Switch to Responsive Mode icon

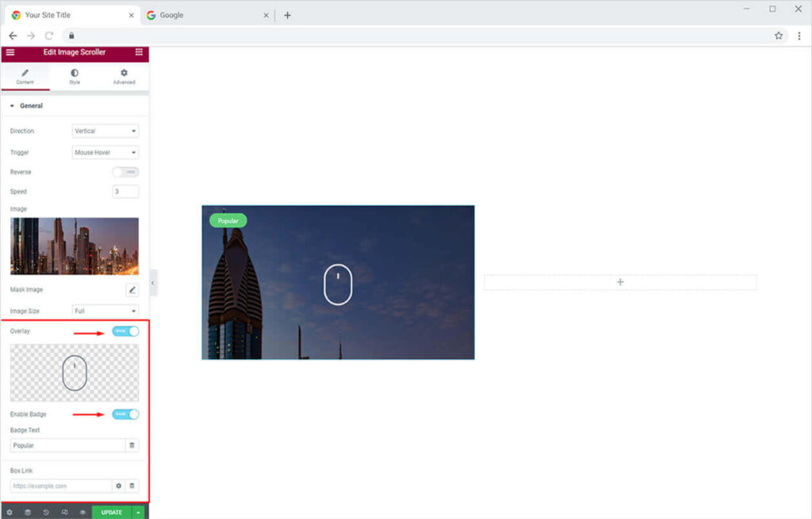[64, 513]
